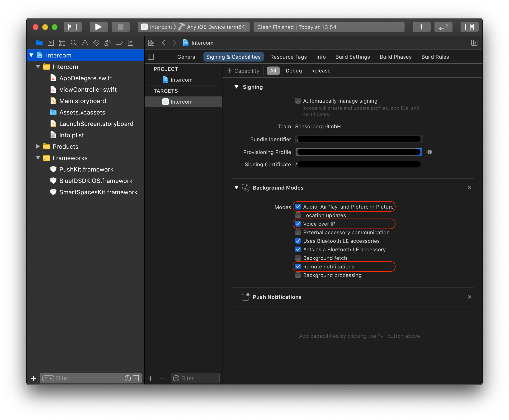The height and width of the screenshot is (420, 509).
Task: Uncheck Audio, AirPlay, and Picture in Picture
Action: tap(298, 207)
